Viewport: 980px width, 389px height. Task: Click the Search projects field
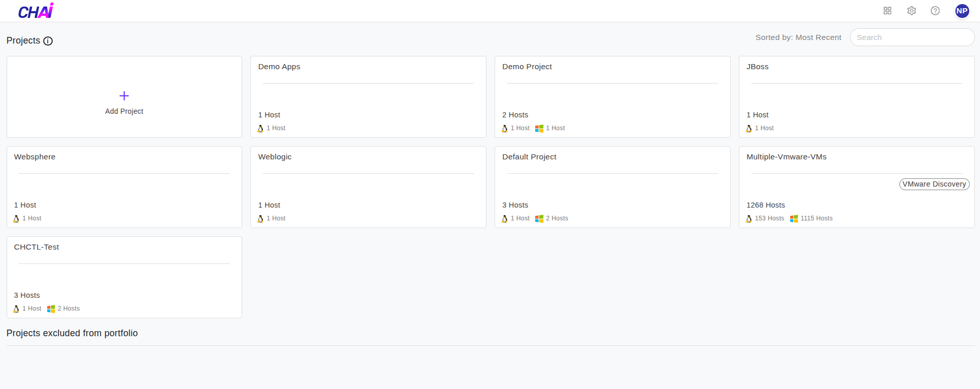(912, 37)
